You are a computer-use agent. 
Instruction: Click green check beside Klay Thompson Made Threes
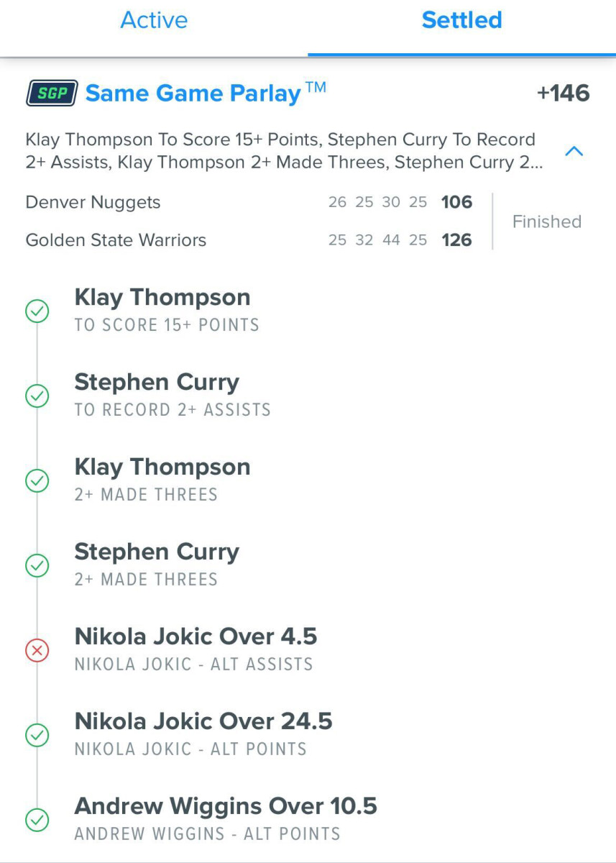[37, 480]
